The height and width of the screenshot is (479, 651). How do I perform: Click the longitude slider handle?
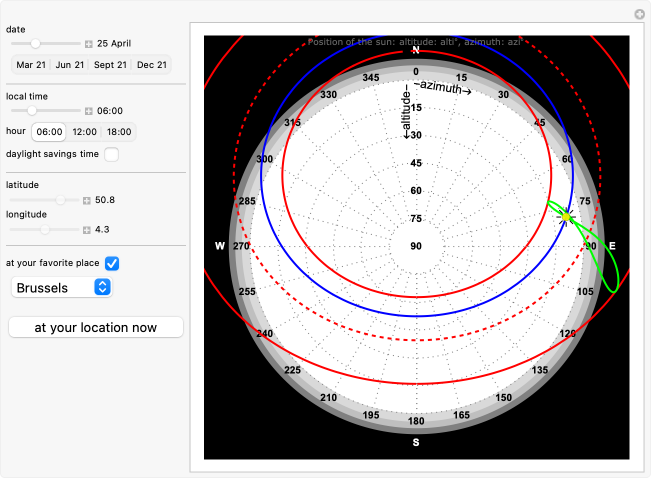click(x=45, y=230)
